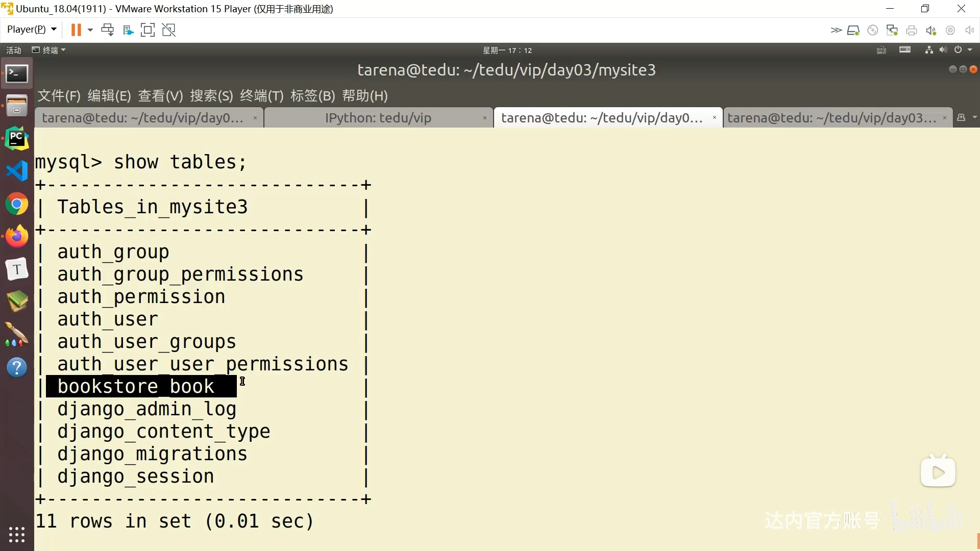
Task: Open the Terminal icon in the dock
Action: pyautogui.click(x=17, y=74)
